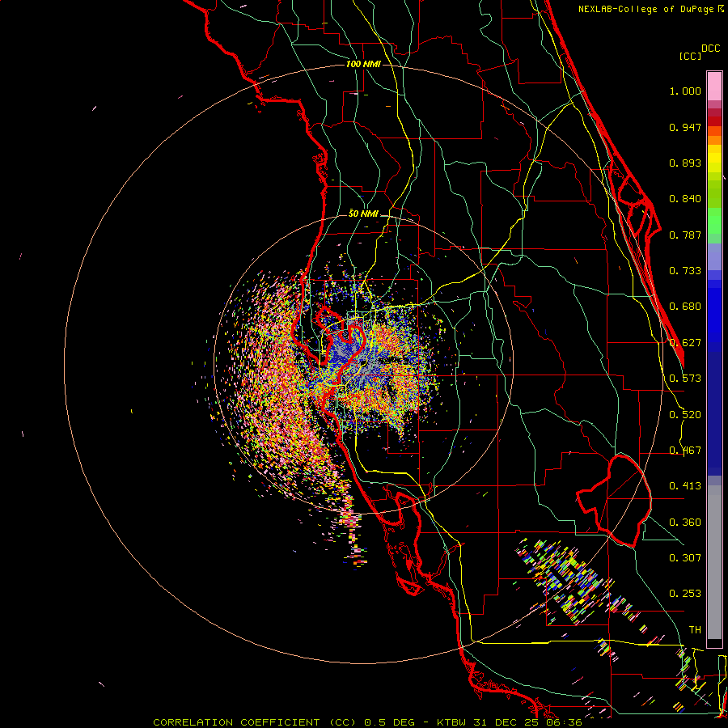Select the 0.733 legend value
This screenshot has height=728, width=728.
(685, 271)
